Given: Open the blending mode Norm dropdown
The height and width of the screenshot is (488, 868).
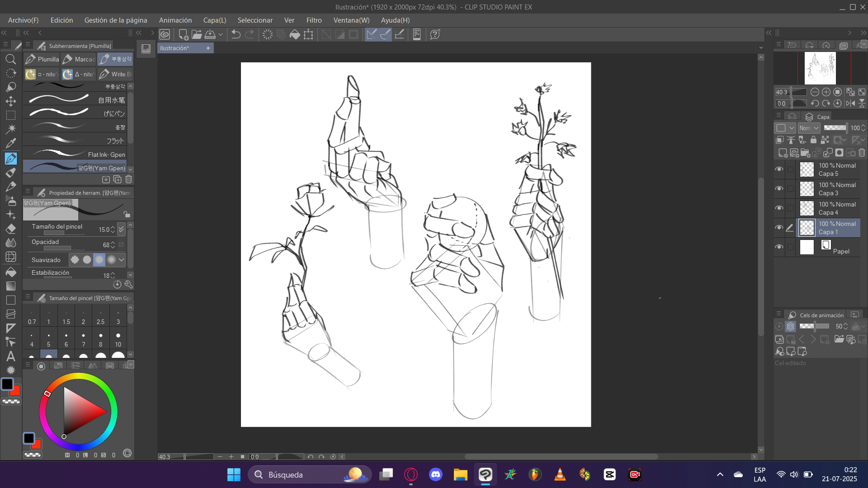Looking at the screenshot, I should (x=809, y=128).
